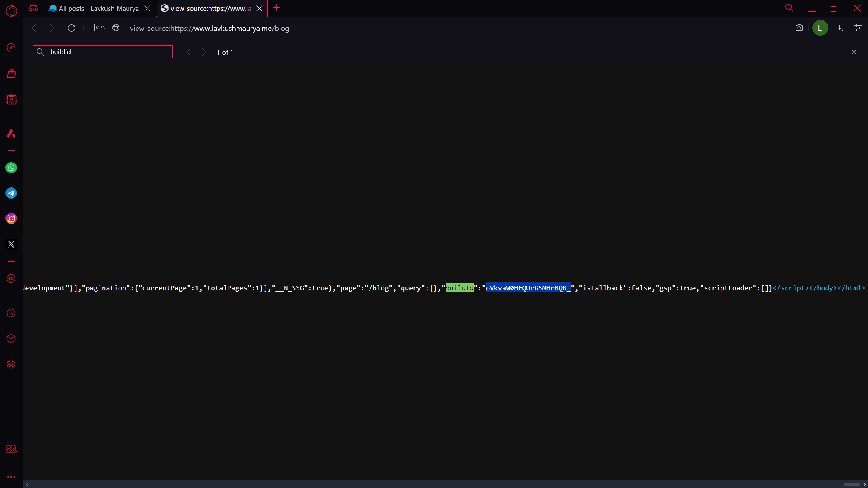Screen dimensions: 868x488
Task: Close the view-source tab
Action: coord(259,9)
